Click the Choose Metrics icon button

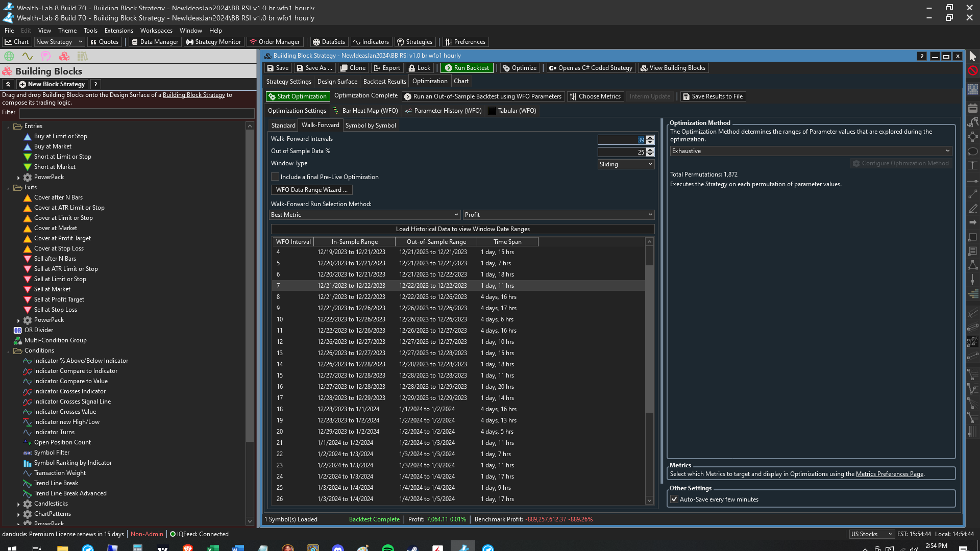click(x=573, y=96)
